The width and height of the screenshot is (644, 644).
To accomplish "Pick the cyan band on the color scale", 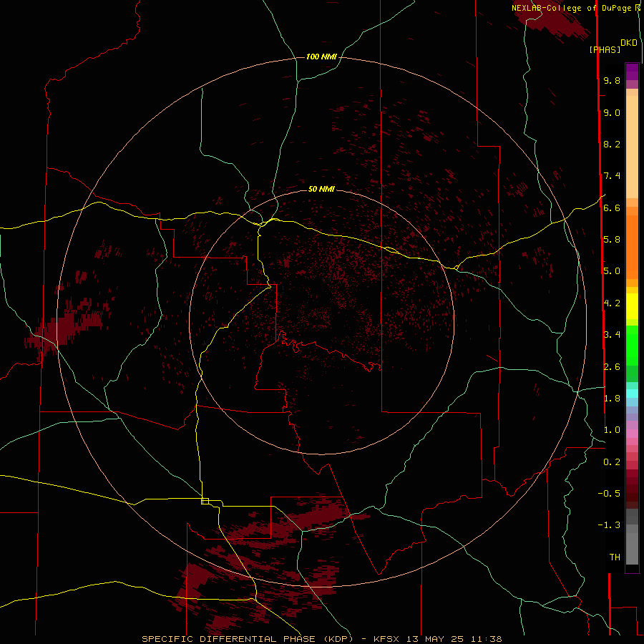I will pos(632,394).
